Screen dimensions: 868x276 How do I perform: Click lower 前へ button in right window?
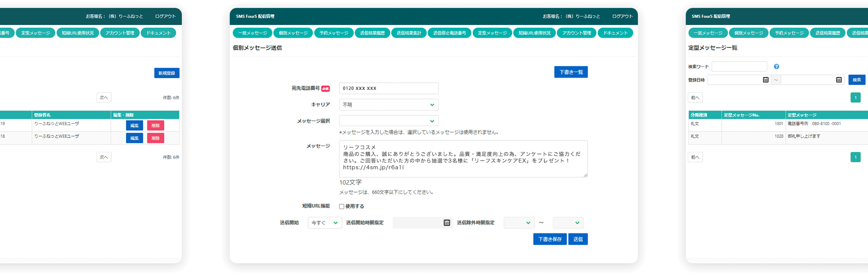695,157
